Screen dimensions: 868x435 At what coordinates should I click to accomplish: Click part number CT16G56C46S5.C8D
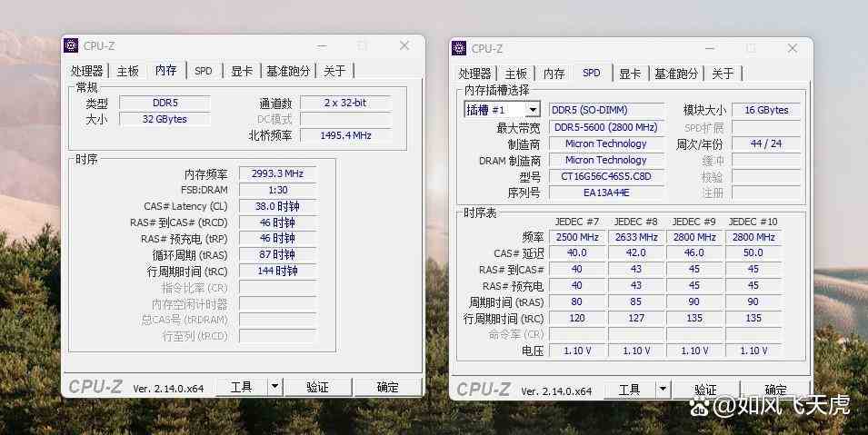(606, 176)
